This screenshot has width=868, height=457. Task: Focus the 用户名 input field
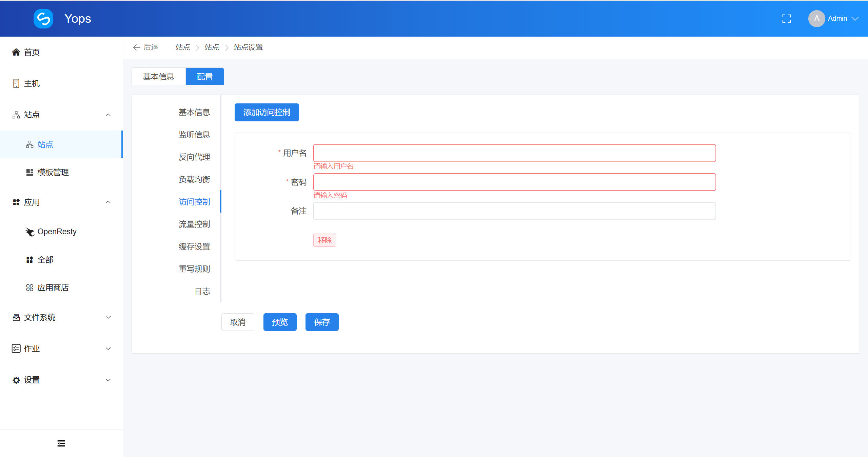coord(514,153)
